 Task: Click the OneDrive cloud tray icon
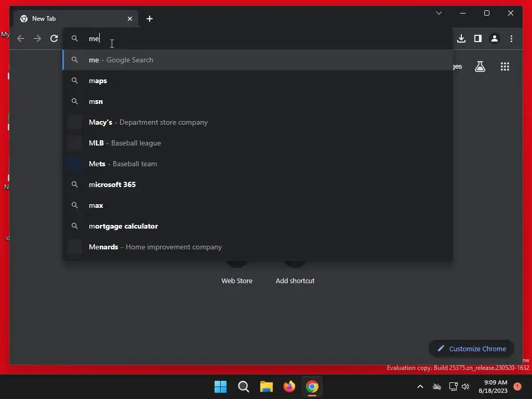click(x=436, y=387)
